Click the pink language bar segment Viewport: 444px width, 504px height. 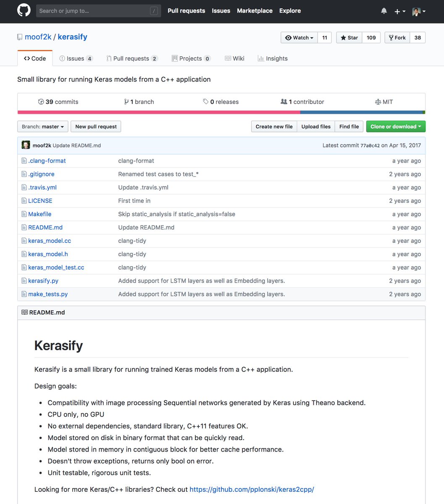tap(159, 112)
